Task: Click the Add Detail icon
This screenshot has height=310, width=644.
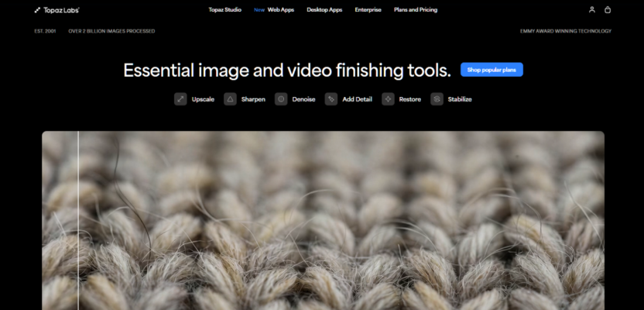Action: (x=331, y=99)
